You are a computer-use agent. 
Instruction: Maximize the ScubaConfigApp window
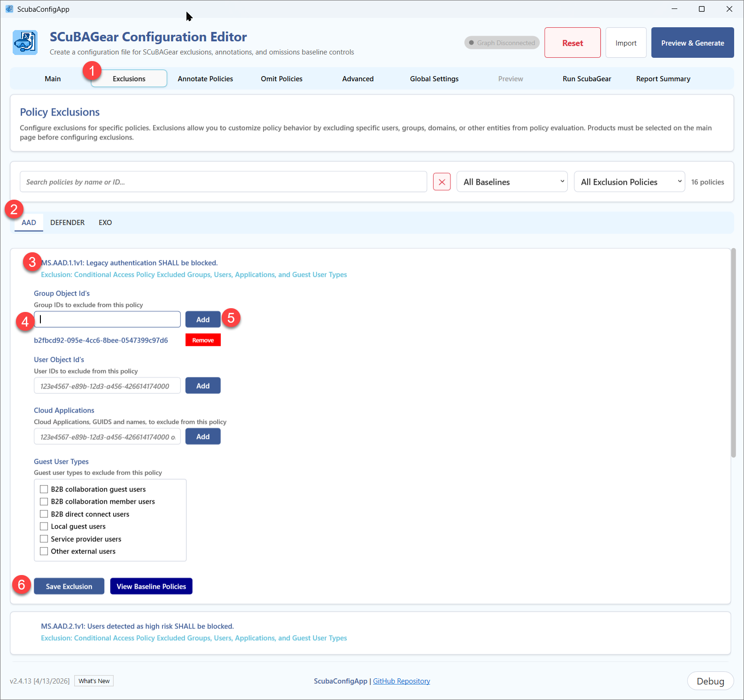click(702, 9)
